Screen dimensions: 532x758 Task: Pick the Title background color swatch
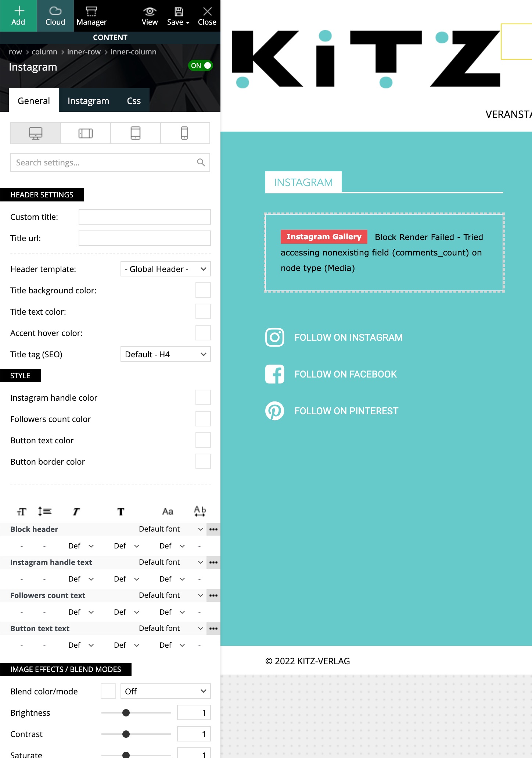[203, 290]
